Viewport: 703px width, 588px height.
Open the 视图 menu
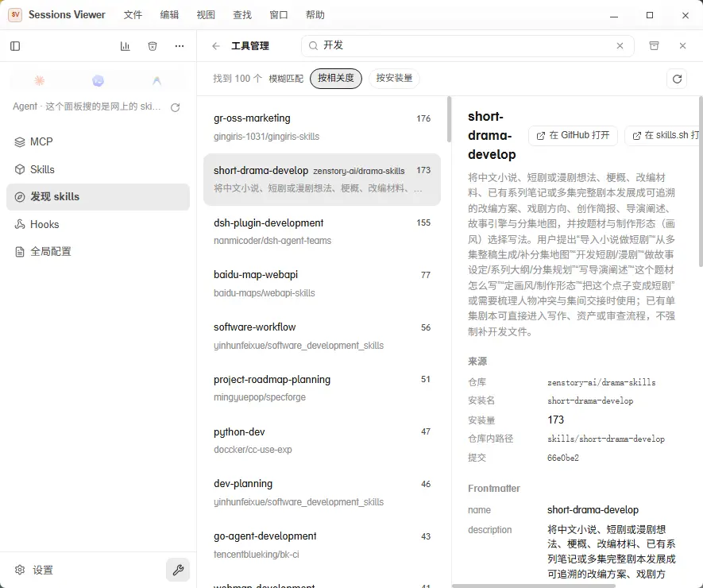(x=206, y=15)
